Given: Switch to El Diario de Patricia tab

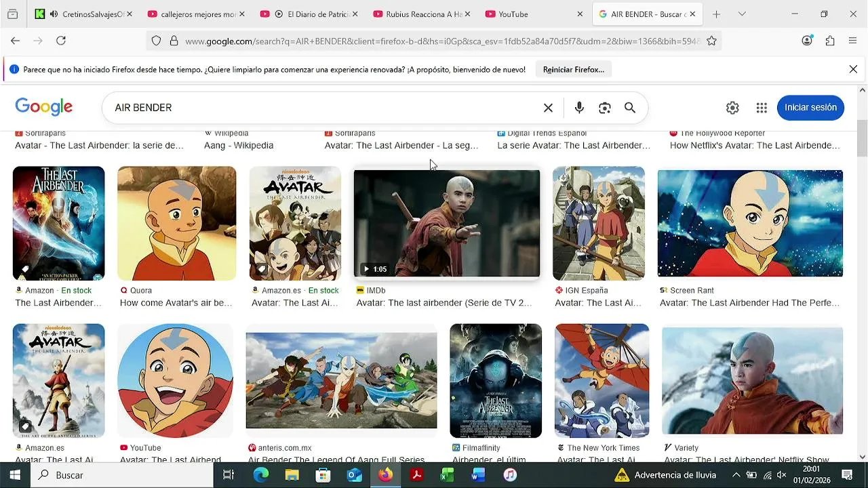Looking at the screenshot, I should click(x=309, y=14).
